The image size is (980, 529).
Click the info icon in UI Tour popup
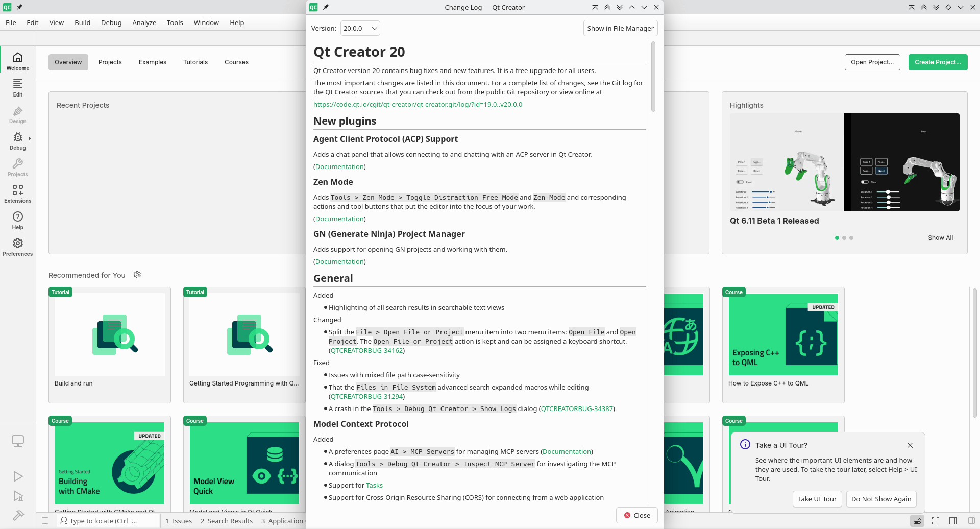click(x=745, y=444)
